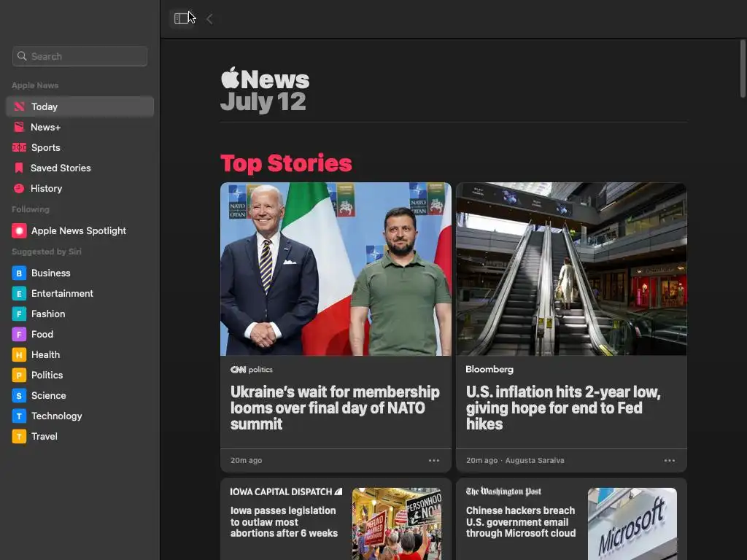Screen dimensions: 747x560
Task: Open the Sports section label
Action: point(46,147)
